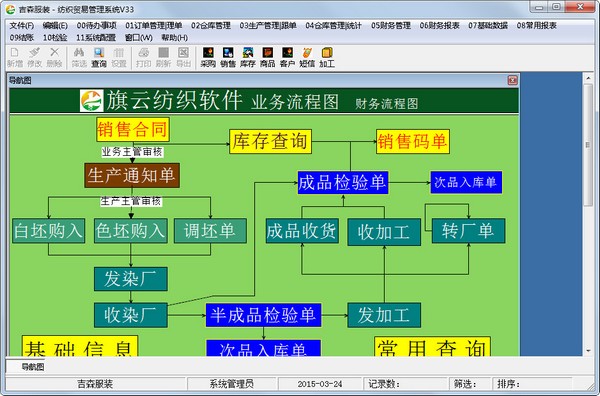Open the 03生产管理|跟单 menu
Image resolution: width=600 pixels, height=396 pixels.
268,25
